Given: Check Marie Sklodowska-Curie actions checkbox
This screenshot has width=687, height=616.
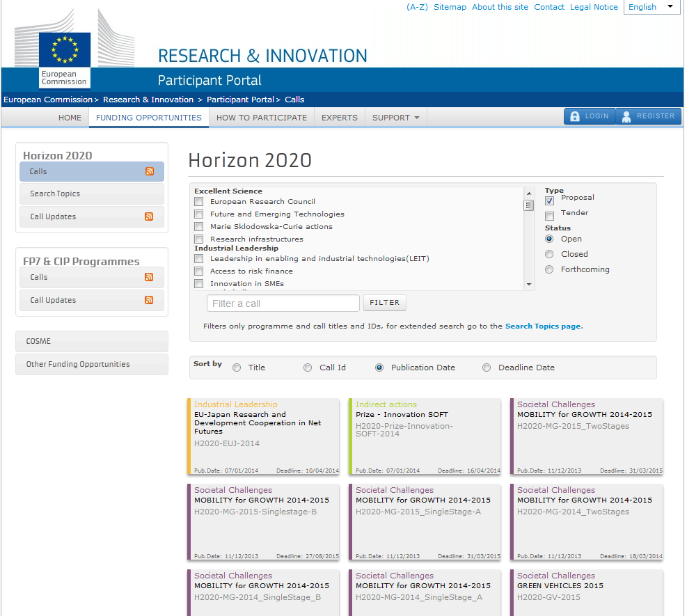Looking at the screenshot, I should (199, 226).
